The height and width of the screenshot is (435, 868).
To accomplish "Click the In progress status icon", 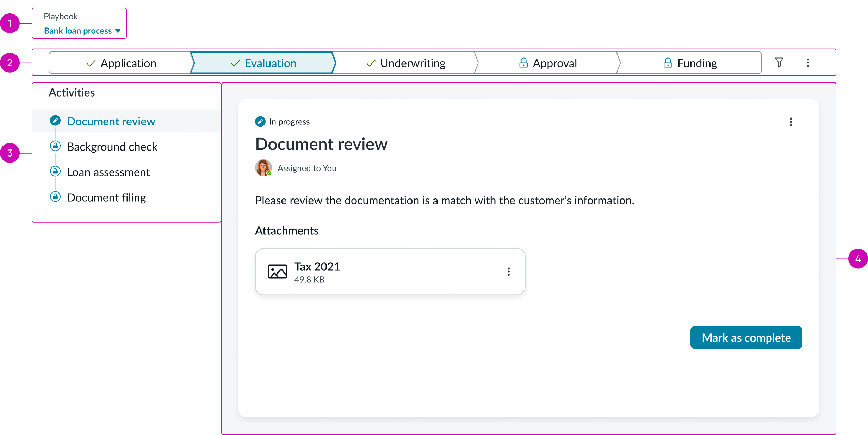I will [x=260, y=122].
